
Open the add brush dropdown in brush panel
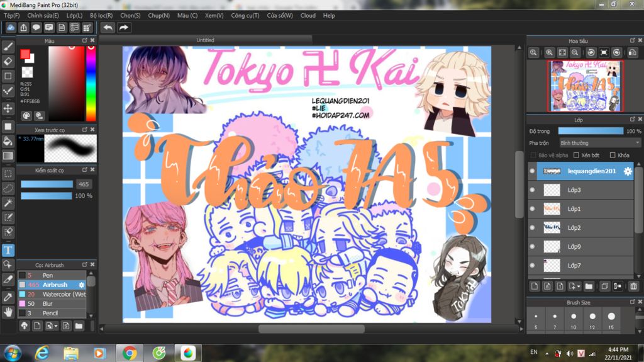point(52,326)
